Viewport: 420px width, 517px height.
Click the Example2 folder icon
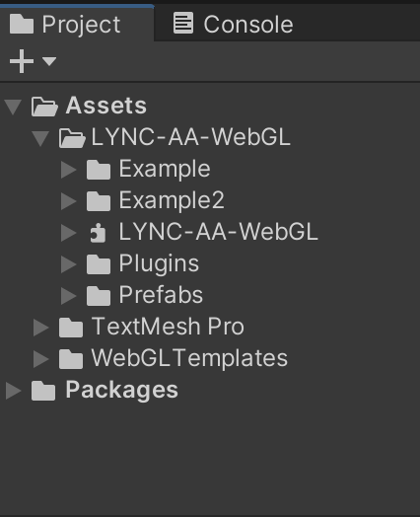tap(99, 201)
